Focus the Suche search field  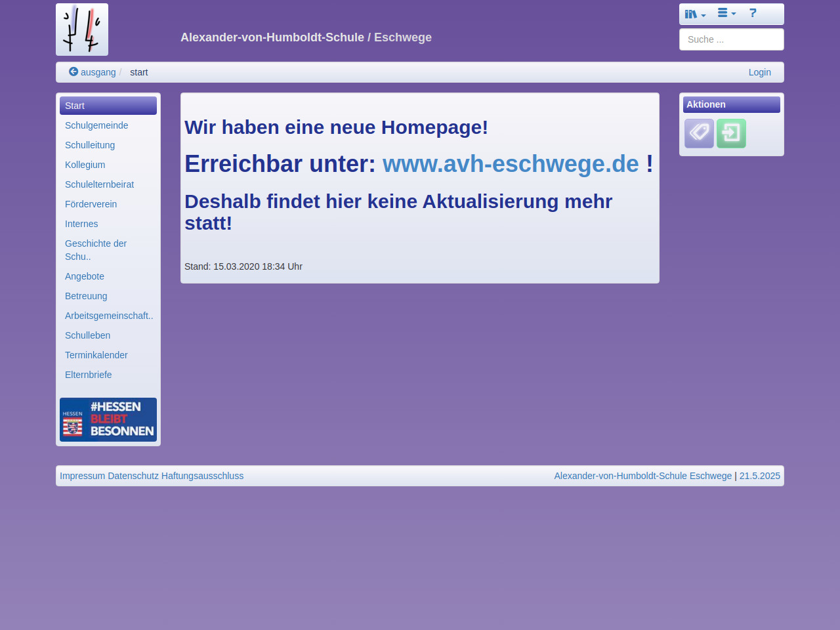(731, 39)
